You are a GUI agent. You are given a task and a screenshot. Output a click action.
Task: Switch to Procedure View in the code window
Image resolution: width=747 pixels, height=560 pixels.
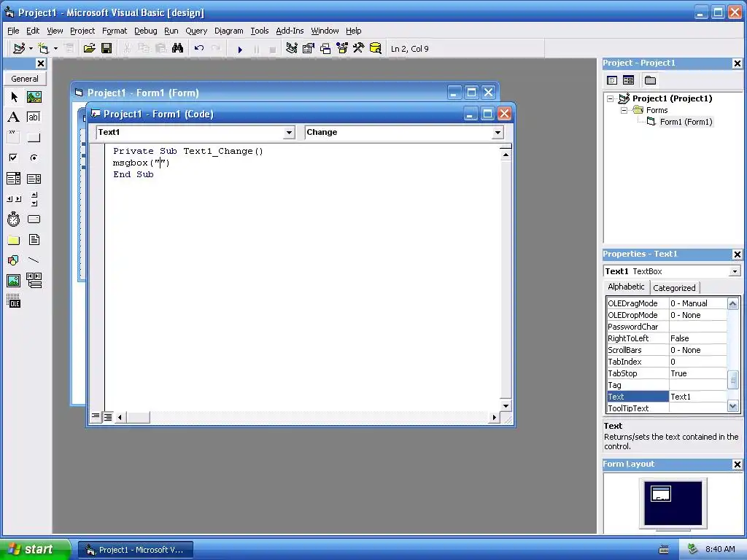[x=96, y=416]
